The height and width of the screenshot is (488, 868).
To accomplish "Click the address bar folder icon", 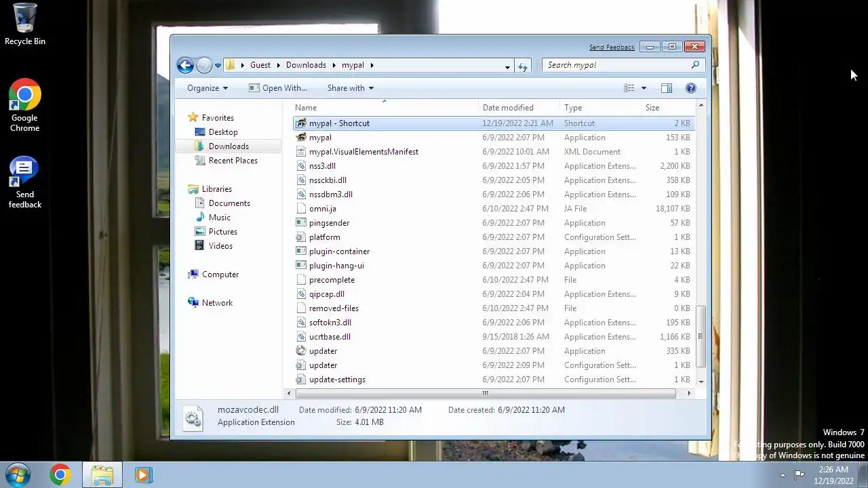I will click(x=231, y=65).
